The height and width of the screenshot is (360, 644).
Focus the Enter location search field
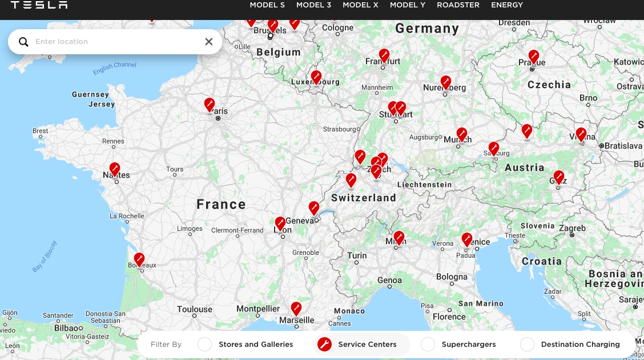click(115, 42)
